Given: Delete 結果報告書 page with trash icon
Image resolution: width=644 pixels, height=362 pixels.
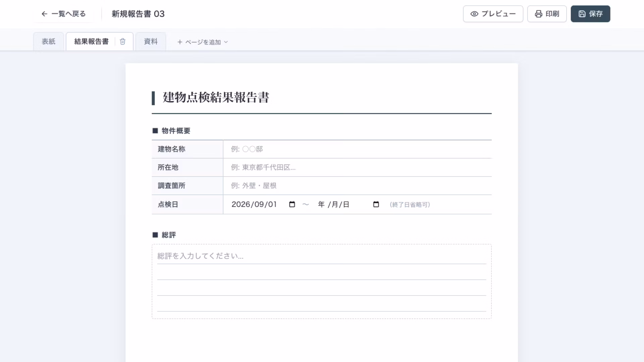Looking at the screenshot, I should 122,42.
